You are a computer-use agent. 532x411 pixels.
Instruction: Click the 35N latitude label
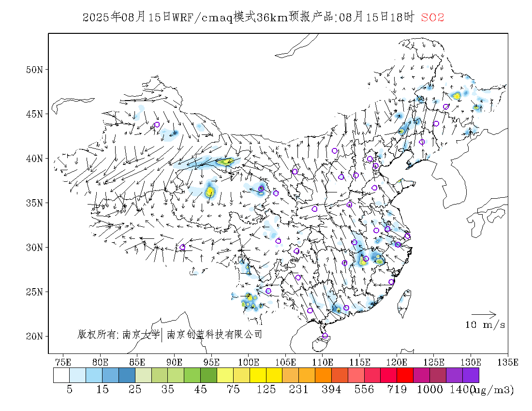pyautogui.click(x=35, y=203)
